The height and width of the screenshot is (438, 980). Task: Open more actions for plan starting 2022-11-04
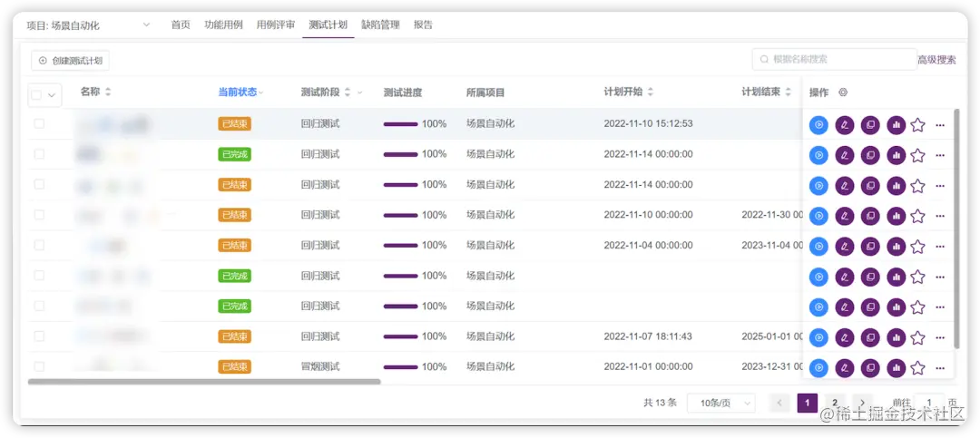940,247
